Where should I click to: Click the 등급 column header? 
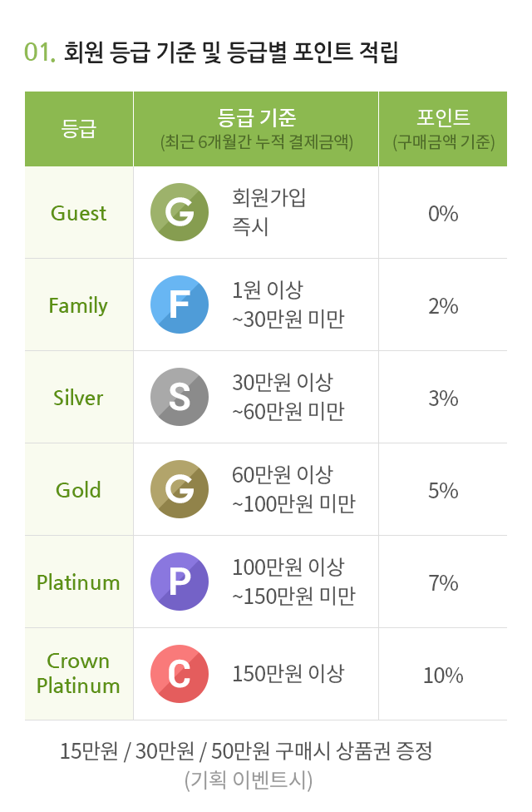click(x=79, y=129)
